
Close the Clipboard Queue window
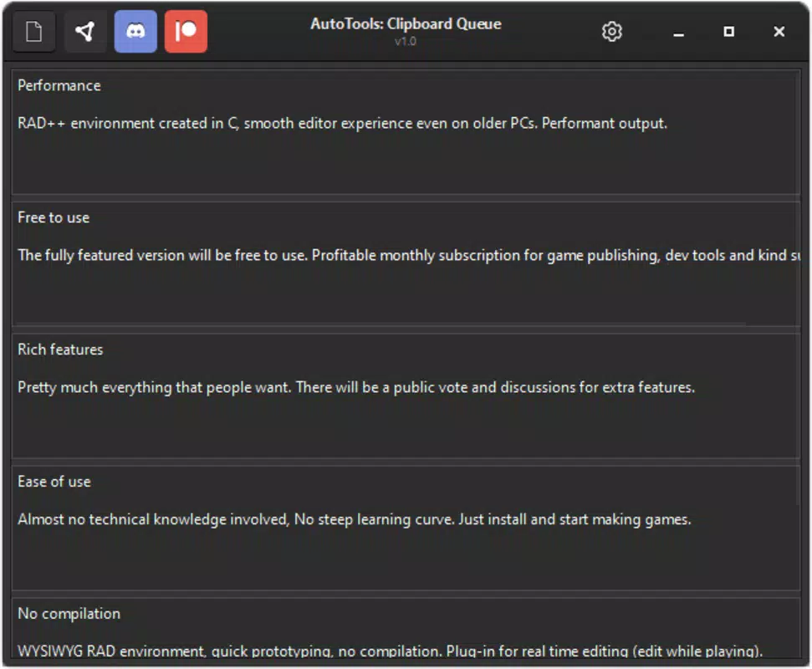point(779,32)
